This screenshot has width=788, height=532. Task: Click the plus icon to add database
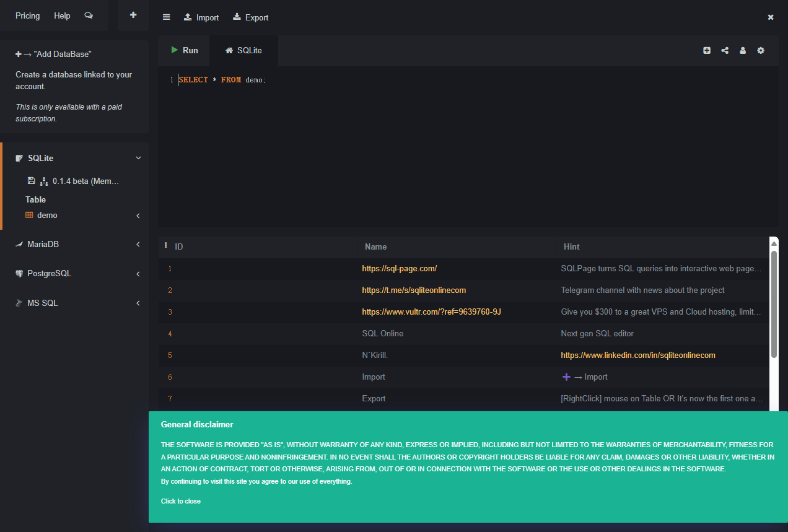(133, 15)
